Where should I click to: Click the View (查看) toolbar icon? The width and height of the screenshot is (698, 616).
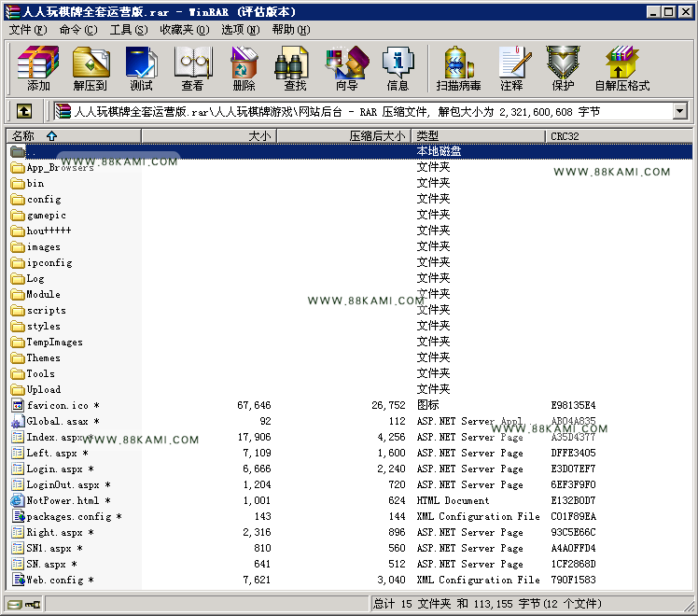click(193, 68)
